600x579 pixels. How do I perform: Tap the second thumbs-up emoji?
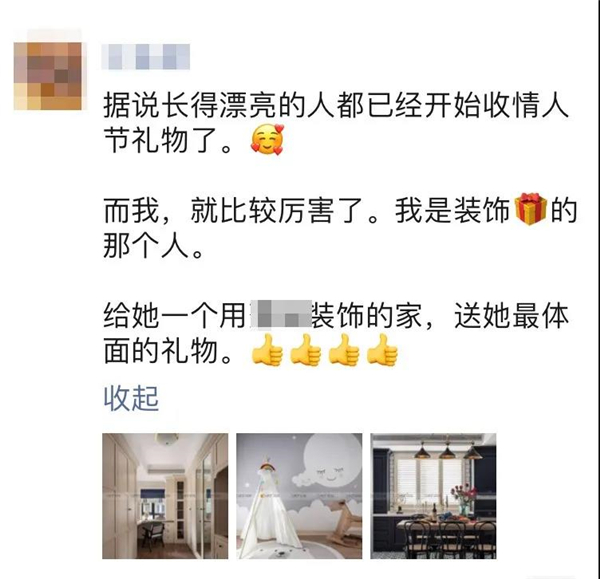click(305, 350)
